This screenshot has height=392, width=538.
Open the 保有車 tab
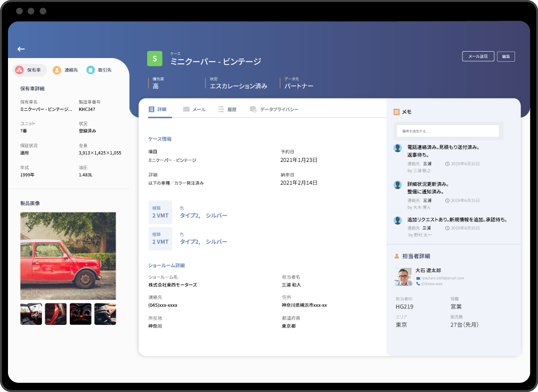point(29,70)
